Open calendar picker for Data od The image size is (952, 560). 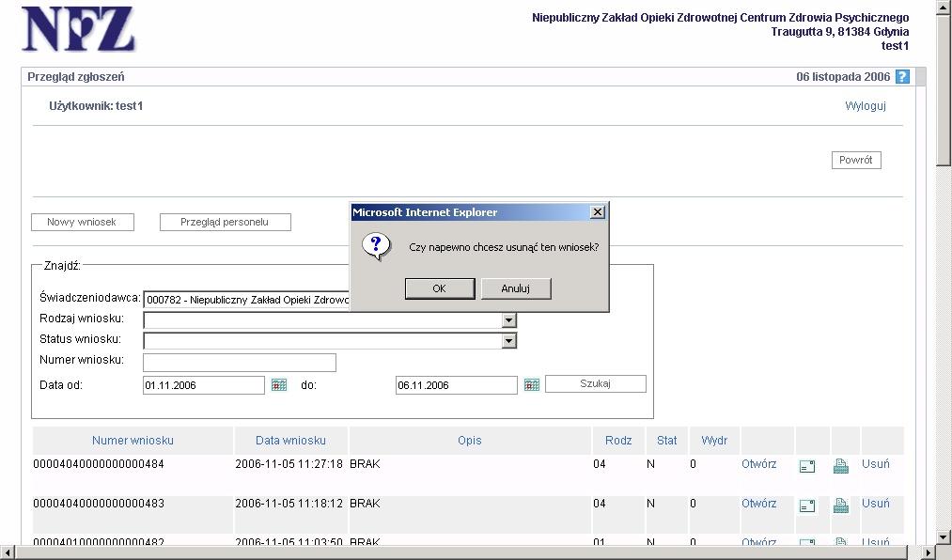pyautogui.click(x=279, y=384)
